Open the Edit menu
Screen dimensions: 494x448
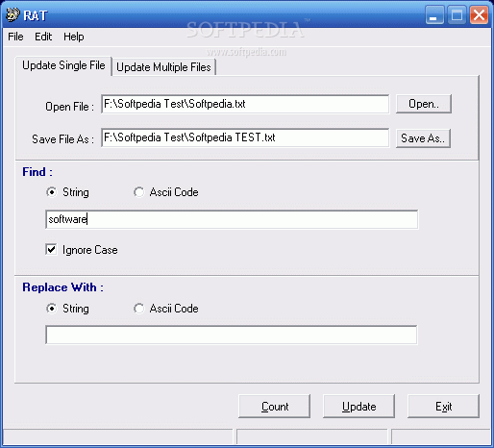pyautogui.click(x=43, y=37)
